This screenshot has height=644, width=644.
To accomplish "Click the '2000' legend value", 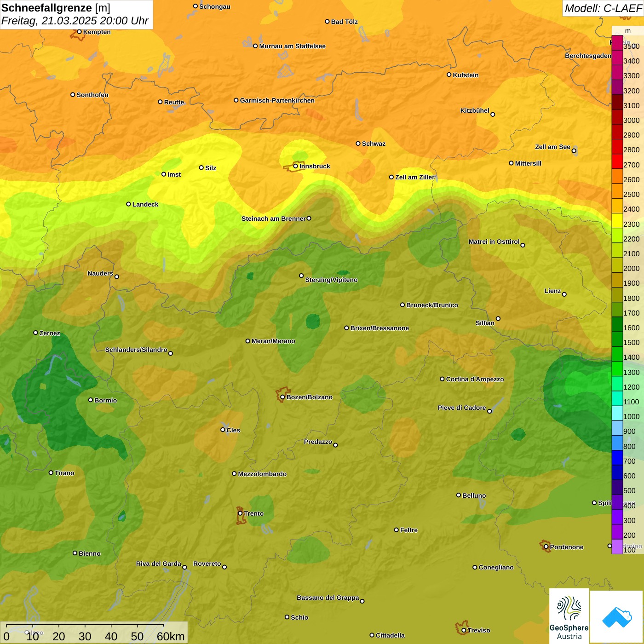I will pyautogui.click(x=631, y=269).
